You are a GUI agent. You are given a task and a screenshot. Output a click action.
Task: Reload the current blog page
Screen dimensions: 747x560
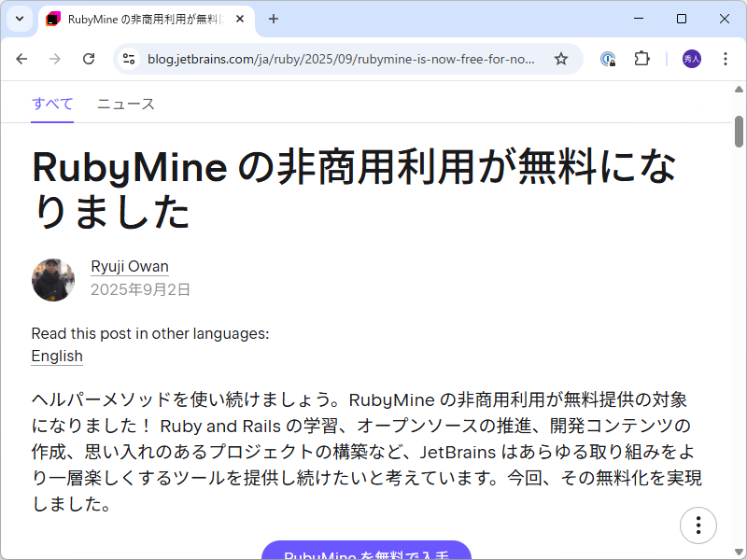pyautogui.click(x=88, y=58)
